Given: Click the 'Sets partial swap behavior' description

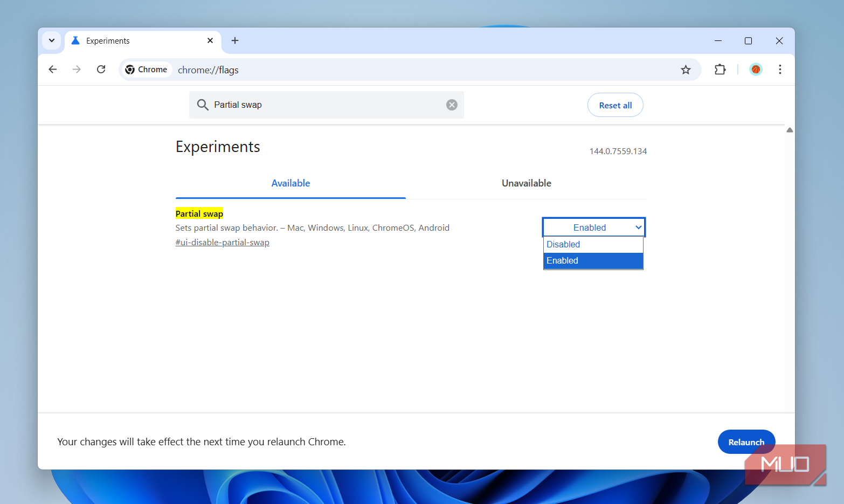Looking at the screenshot, I should [x=313, y=228].
